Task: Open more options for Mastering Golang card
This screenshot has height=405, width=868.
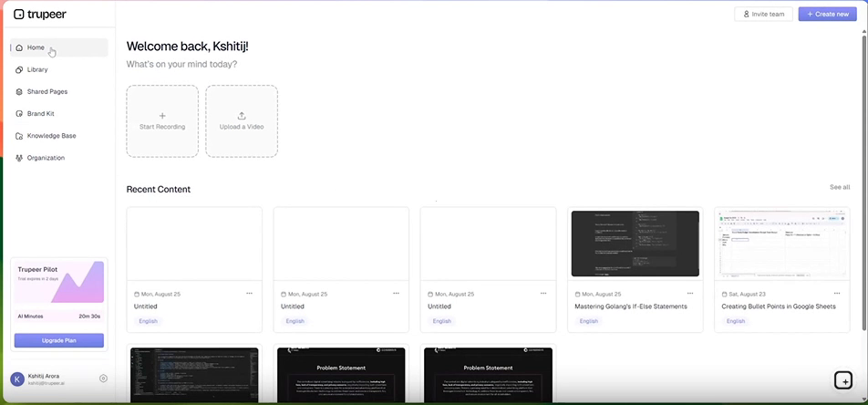Action: pyautogui.click(x=690, y=293)
